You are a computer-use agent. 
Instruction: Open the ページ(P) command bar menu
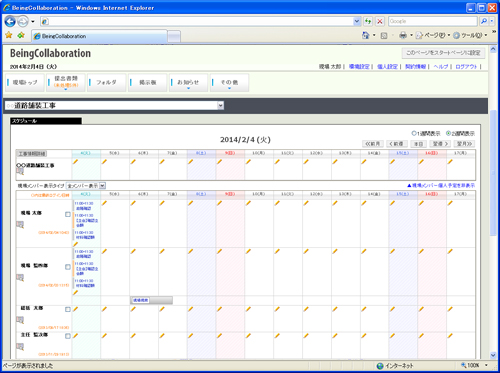(x=433, y=35)
